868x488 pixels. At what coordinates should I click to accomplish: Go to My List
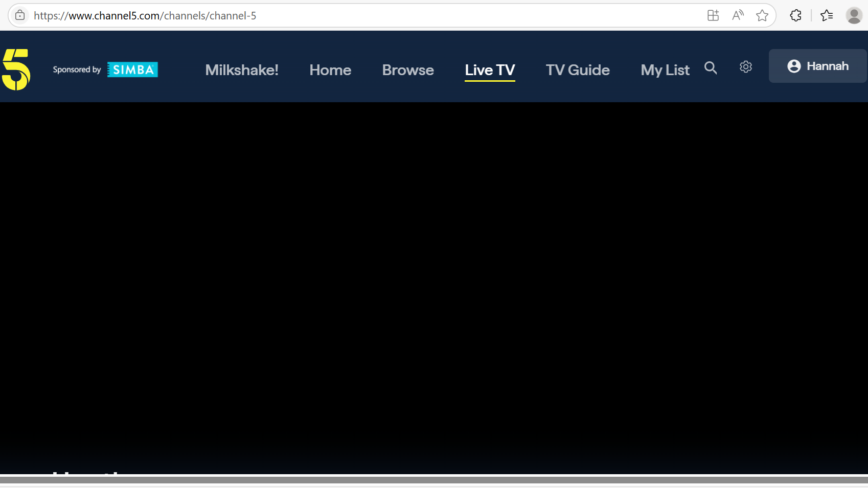(665, 70)
